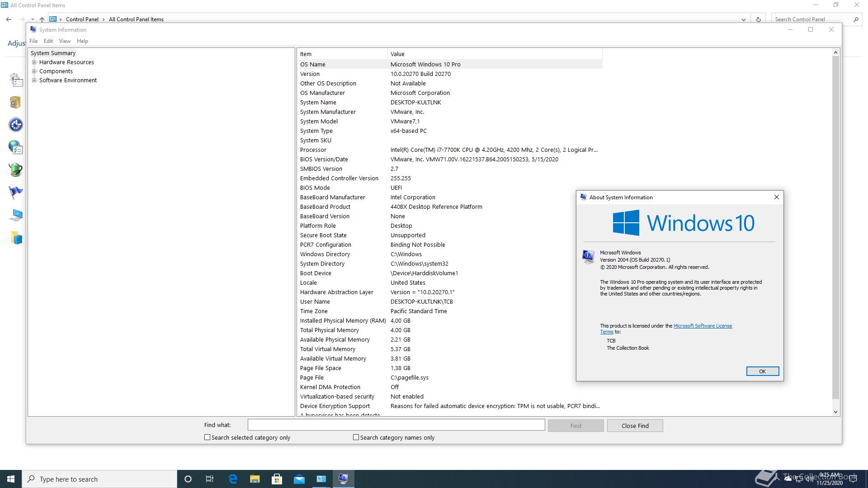
Task: Select the Processor row
Action: [450, 150]
